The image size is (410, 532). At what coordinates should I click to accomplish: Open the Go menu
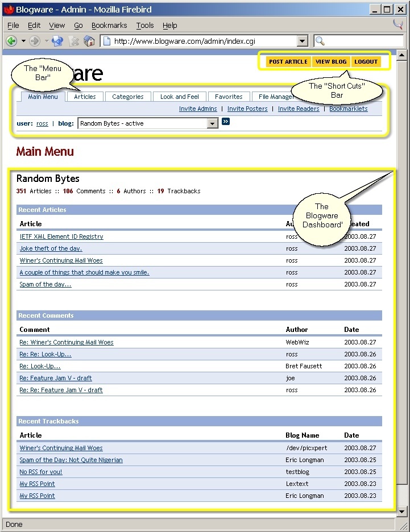(x=78, y=26)
